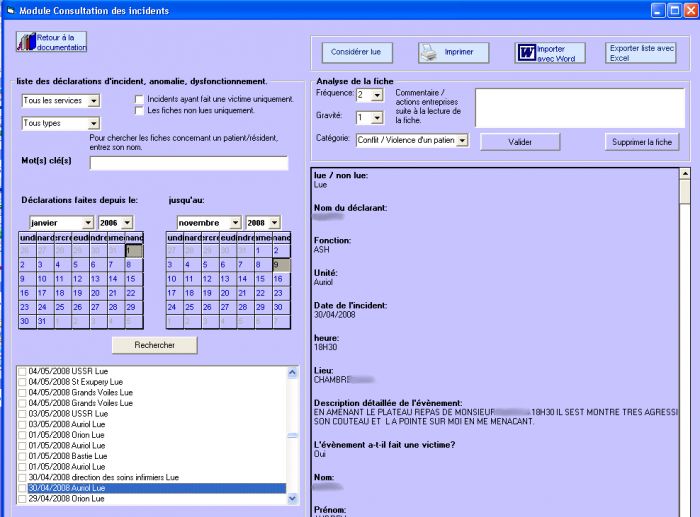Select day 15 in the novembre calendar
Viewport: 700px width, 517px height.
[260, 279]
